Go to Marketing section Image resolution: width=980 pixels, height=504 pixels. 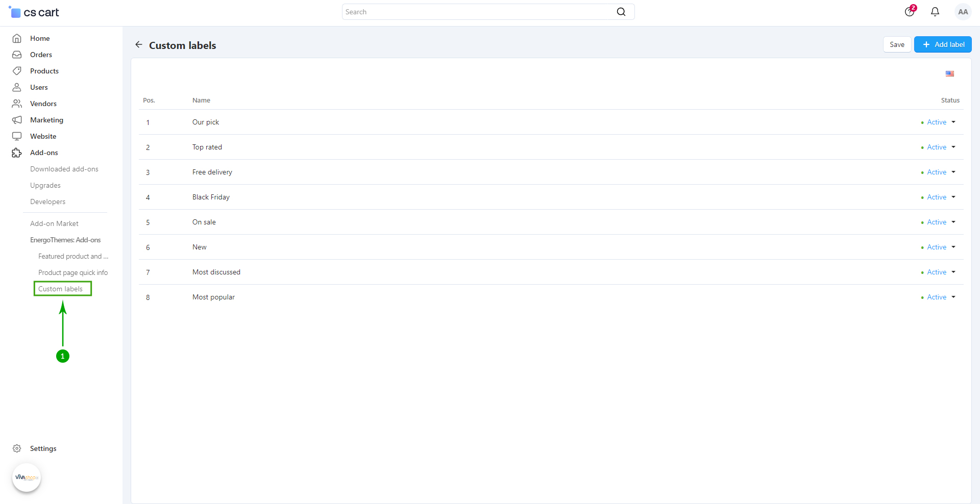(x=46, y=120)
